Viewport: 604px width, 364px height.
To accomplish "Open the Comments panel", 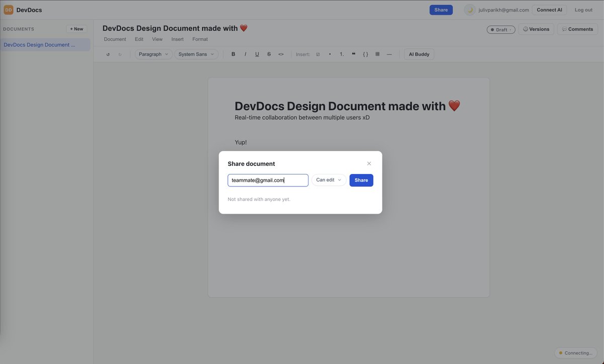I will (x=577, y=29).
